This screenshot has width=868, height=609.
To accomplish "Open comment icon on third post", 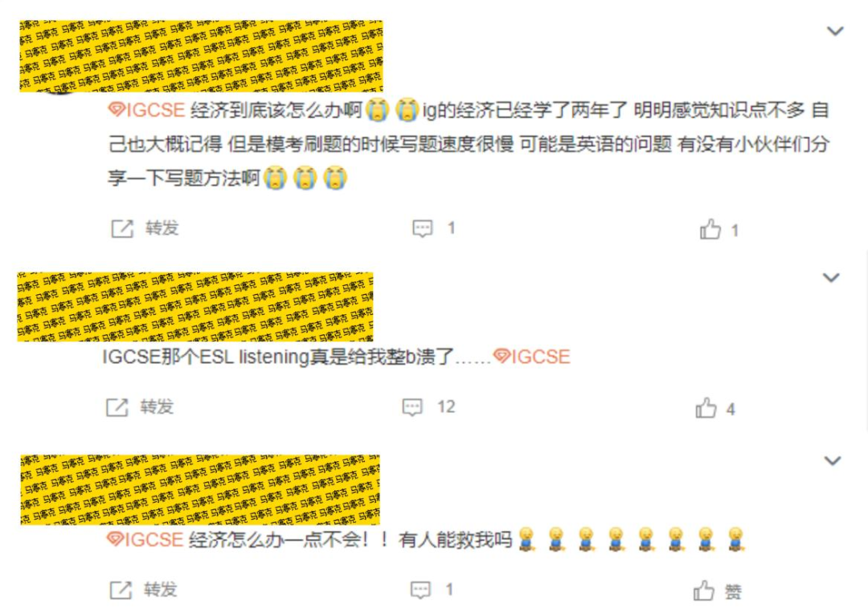I will point(420,590).
